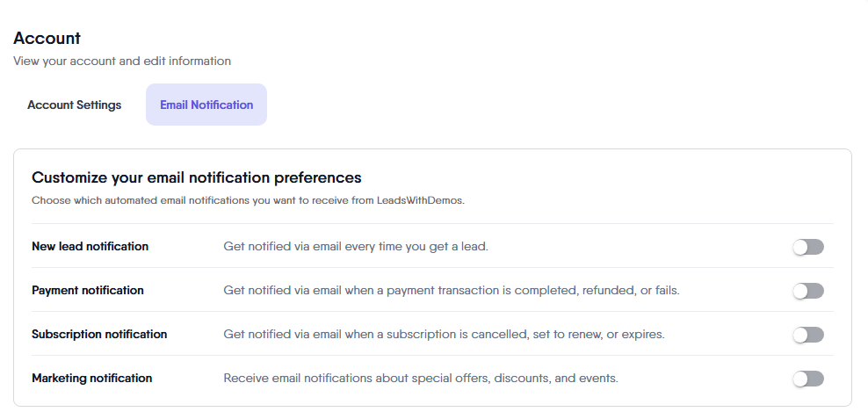The image size is (868, 419).
Task: Click the 'every time you get a lead' description
Action: (356, 247)
